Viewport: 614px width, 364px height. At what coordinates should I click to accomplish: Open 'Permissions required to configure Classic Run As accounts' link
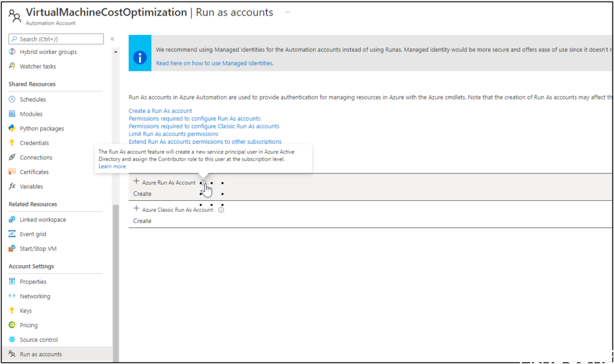click(x=204, y=126)
